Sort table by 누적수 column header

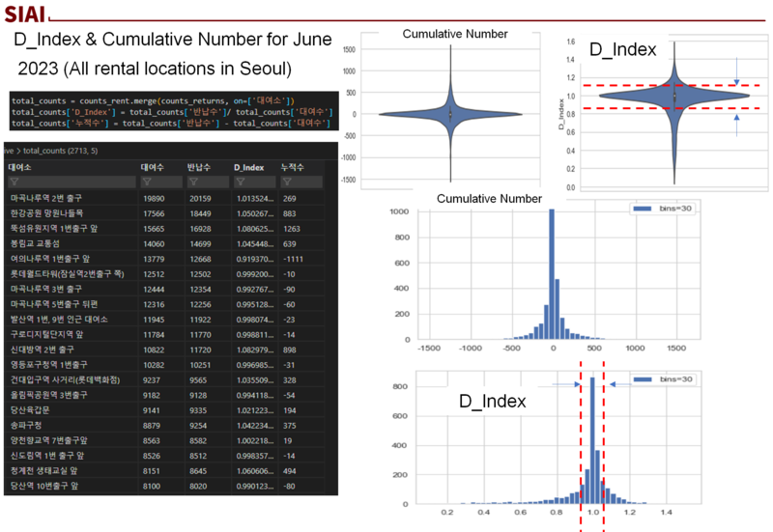tap(291, 166)
